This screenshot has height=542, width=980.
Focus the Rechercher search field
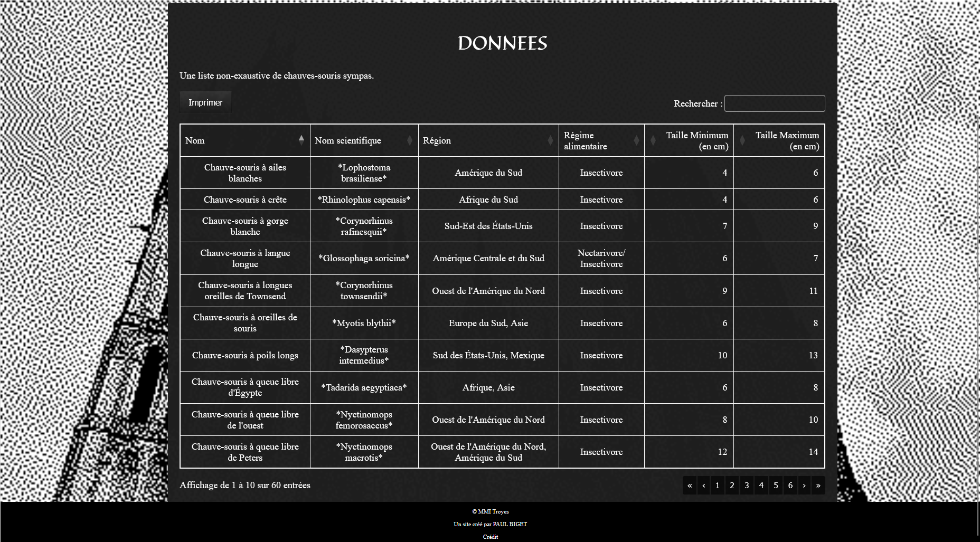coord(775,103)
